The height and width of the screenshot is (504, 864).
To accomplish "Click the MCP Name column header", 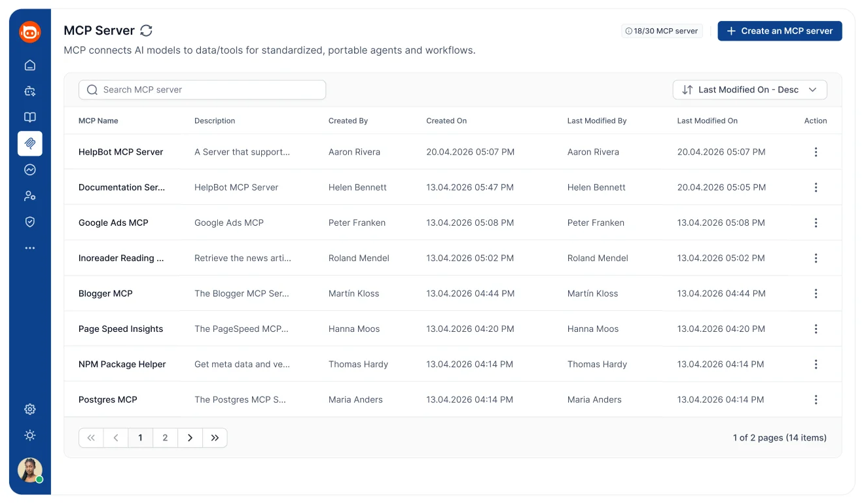I will coord(98,120).
